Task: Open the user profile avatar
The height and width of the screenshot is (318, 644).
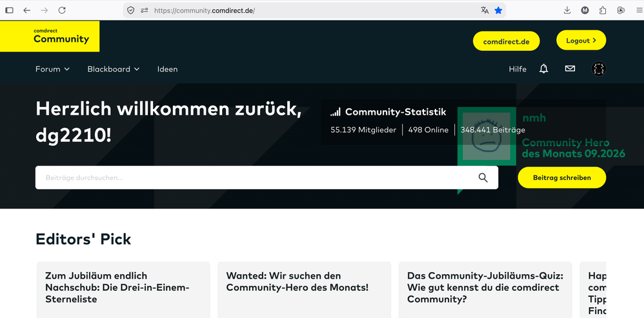Action: point(599,69)
